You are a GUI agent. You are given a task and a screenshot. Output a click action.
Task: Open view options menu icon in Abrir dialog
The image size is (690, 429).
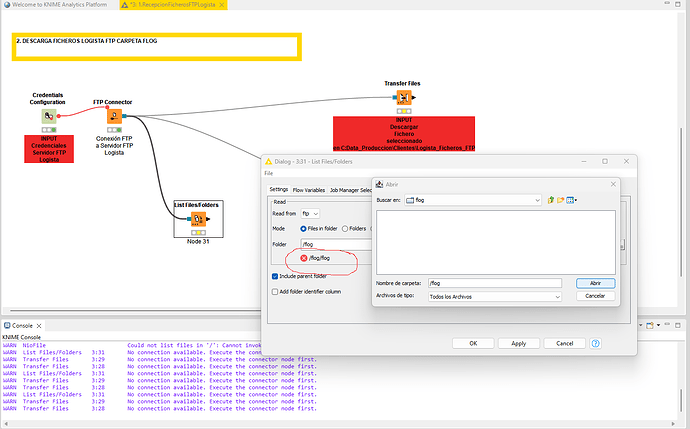click(574, 200)
